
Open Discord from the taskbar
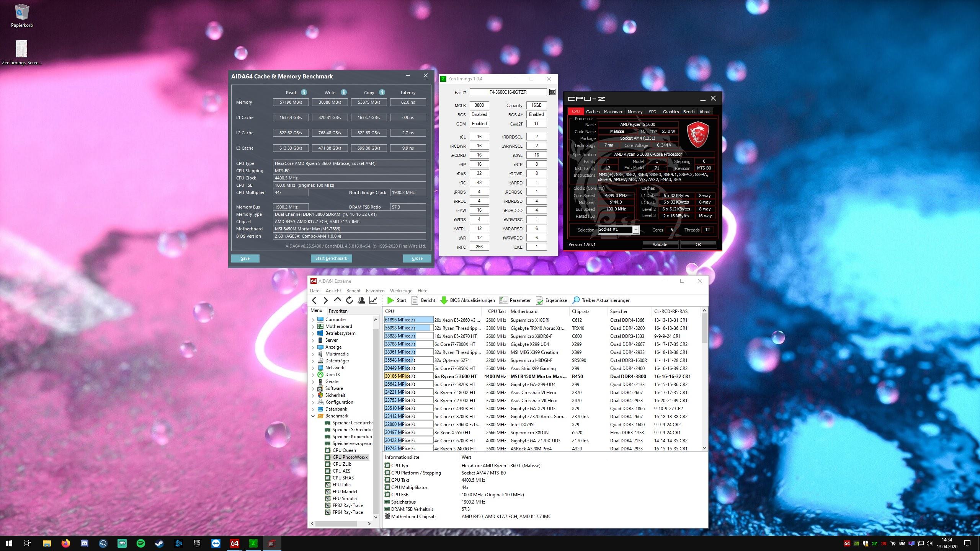84,543
